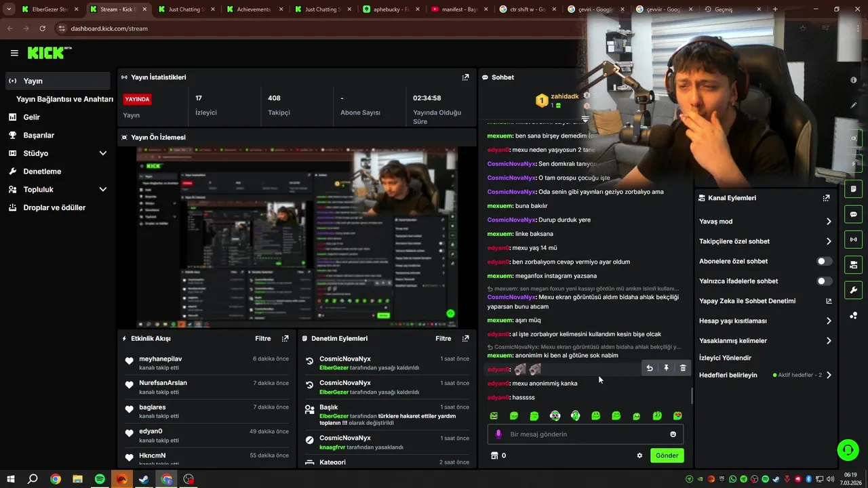Click the heart-eyes emote at end of emote row
Viewport: 868px width, 488px height.
click(x=677, y=415)
